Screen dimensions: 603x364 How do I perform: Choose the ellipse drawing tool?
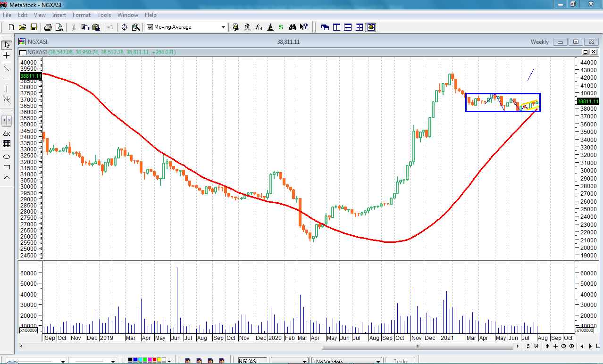coord(7,157)
